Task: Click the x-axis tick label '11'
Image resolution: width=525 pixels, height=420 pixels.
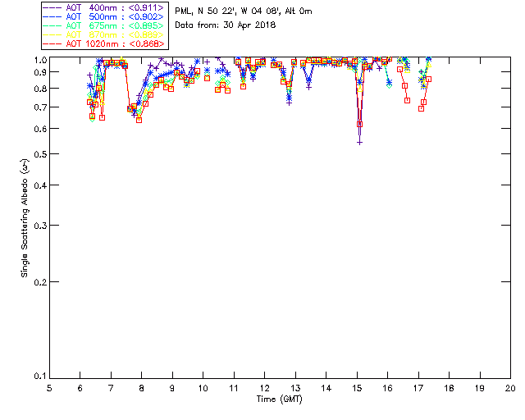Action: [234, 388]
